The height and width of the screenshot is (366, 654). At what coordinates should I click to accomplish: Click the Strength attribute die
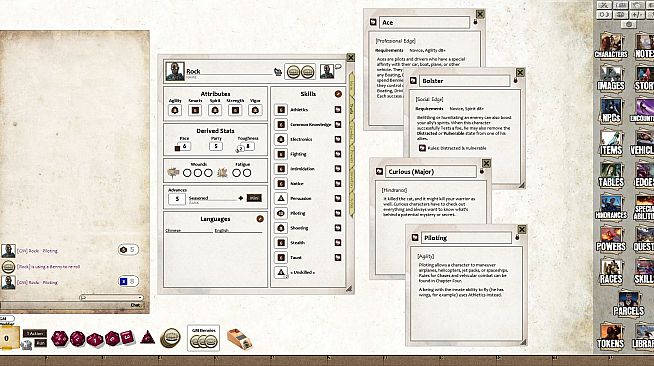tap(235, 110)
